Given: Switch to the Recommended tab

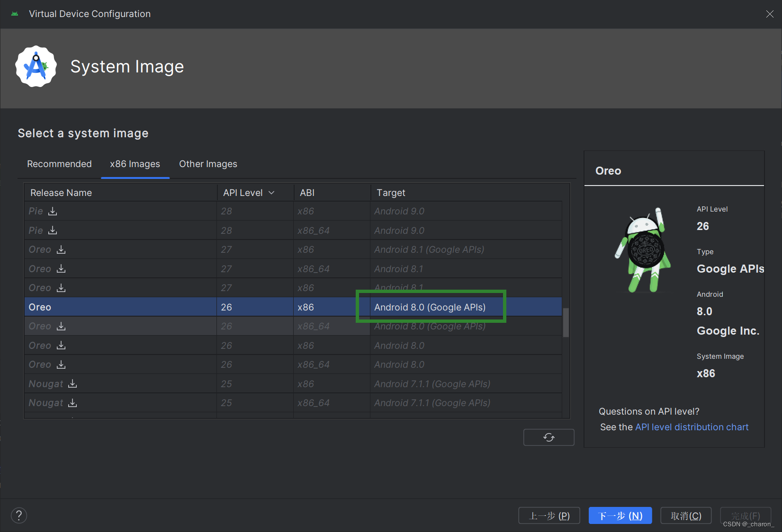Looking at the screenshot, I should click(x=59, y=164).
